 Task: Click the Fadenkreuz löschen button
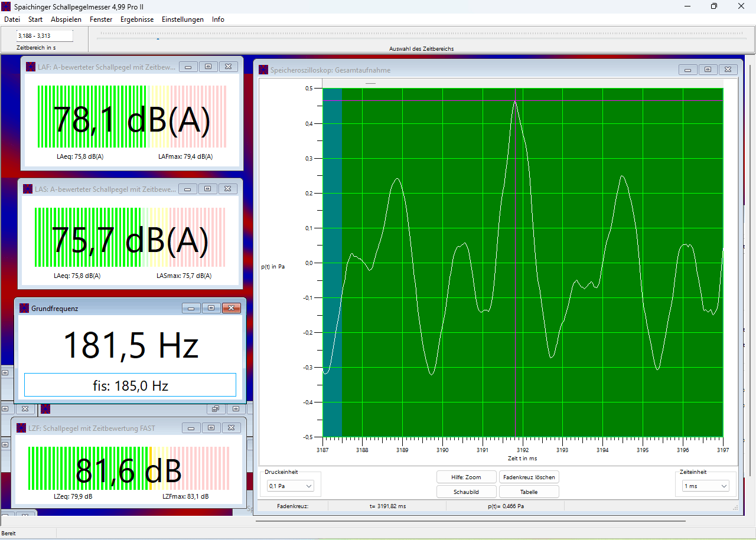point(529,477)
